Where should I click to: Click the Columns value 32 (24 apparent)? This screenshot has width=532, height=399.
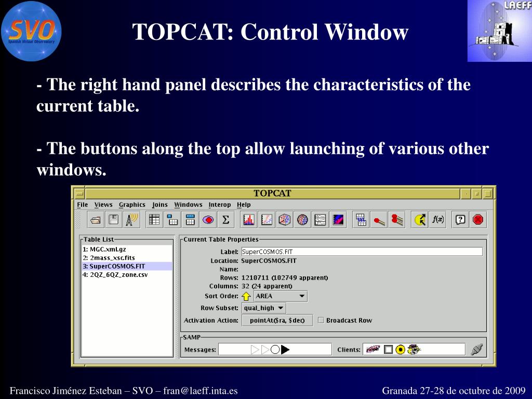click(267, 286)
